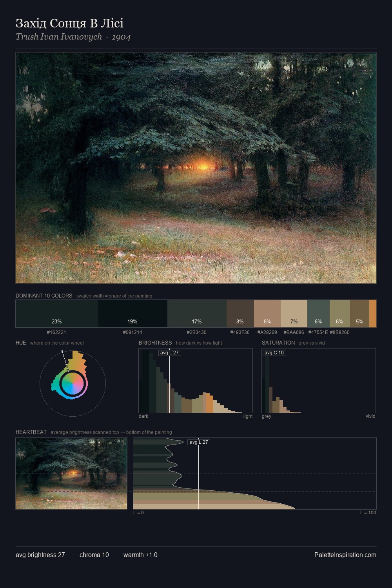Pick the 8% tan swatch #A28269
Screen dimensions: 392x588
point(267,314)
